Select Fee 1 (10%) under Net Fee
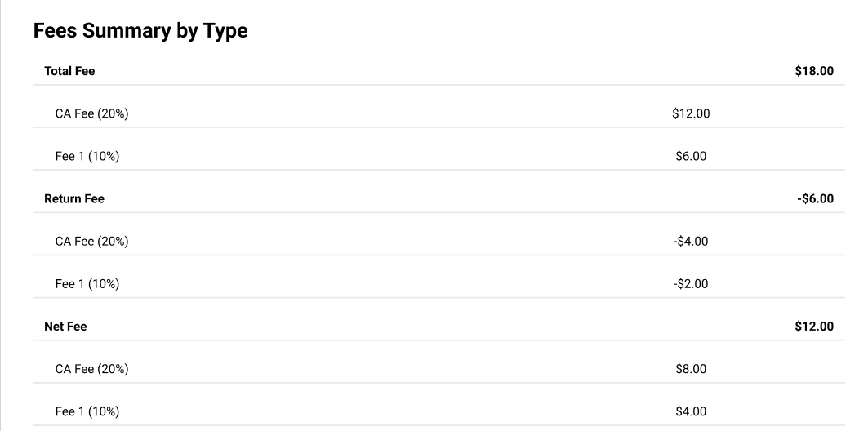The image size is (868, 431). point(87,411)
